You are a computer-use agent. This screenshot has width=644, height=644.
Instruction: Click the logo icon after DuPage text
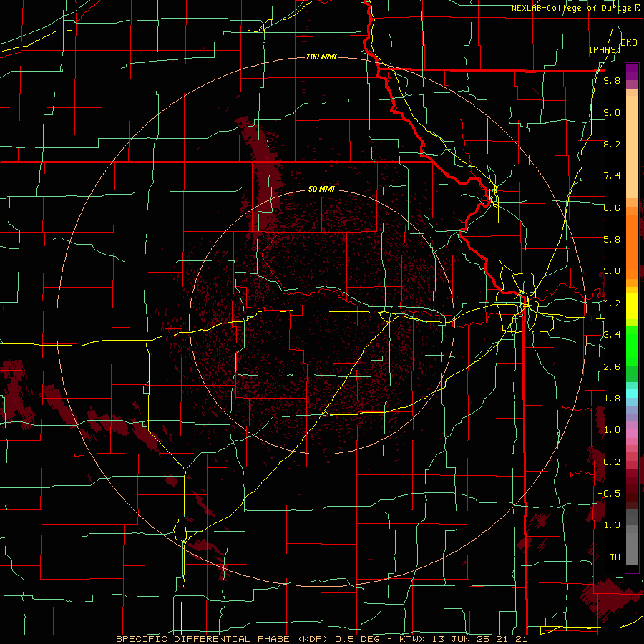click(638, 7)
